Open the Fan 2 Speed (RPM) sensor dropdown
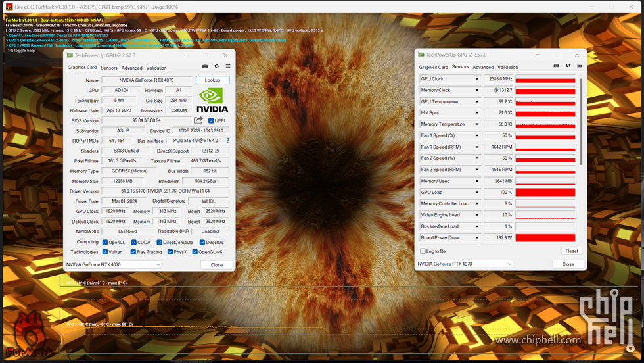The width and height of the screenshot is (644, 363). tap(477, 170)
